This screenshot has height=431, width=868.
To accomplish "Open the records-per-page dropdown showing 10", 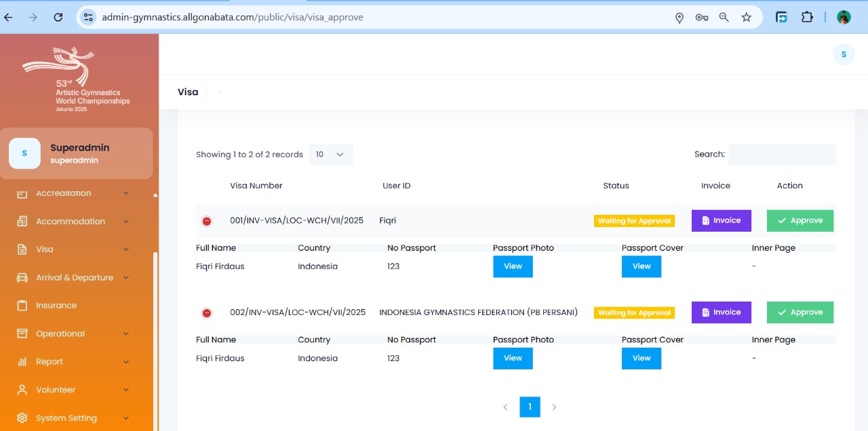I will 331,155.
